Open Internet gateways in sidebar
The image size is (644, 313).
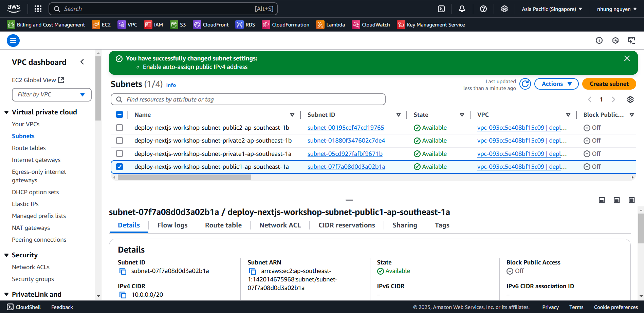tap(36, 160)
